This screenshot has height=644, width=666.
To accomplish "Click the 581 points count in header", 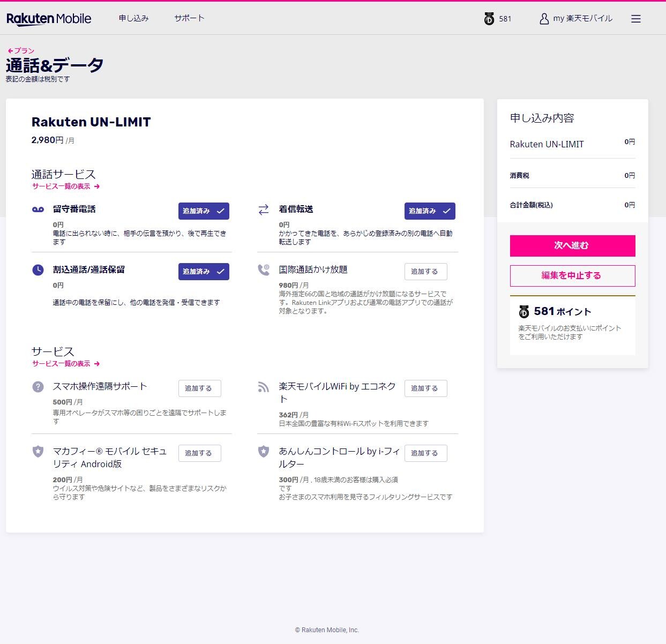I will [x=505, y=19].
